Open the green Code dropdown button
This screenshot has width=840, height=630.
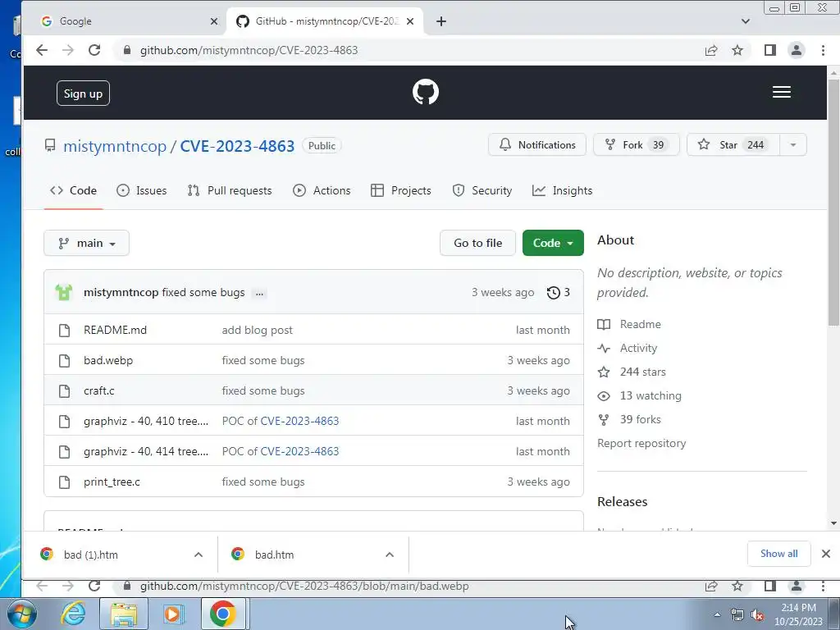(x=553, y=243)
